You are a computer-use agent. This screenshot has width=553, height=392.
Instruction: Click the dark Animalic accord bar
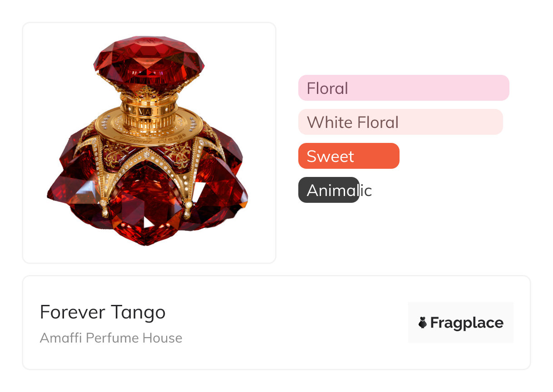pos(329,190)
